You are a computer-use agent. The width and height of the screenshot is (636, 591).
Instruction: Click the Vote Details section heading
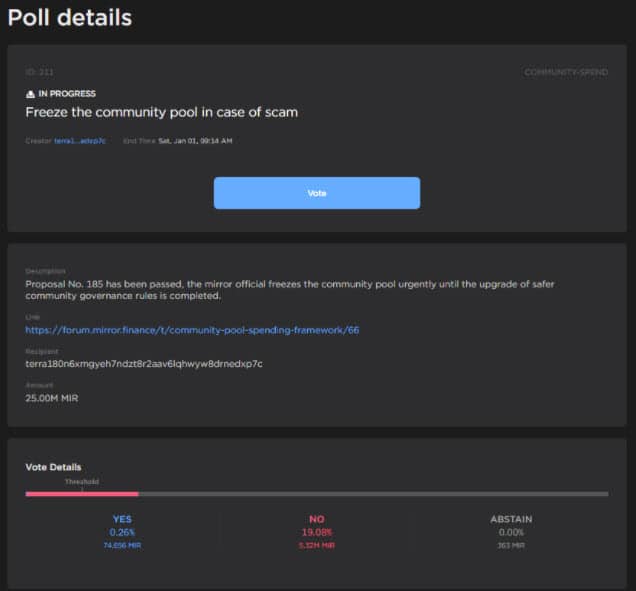click(53, 467)
